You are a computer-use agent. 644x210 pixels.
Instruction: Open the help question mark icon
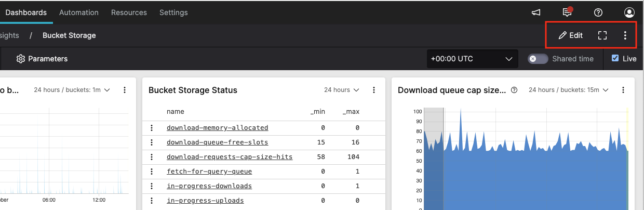598,12
